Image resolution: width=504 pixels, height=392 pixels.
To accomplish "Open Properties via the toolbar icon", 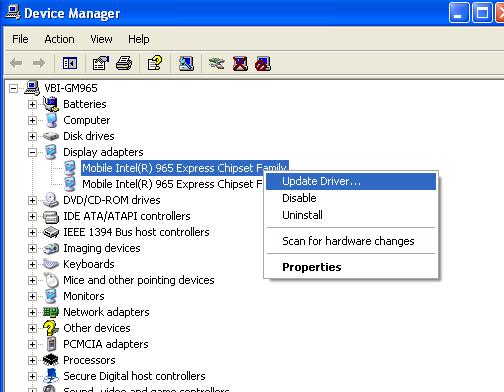I will click(x=101, y=63).
